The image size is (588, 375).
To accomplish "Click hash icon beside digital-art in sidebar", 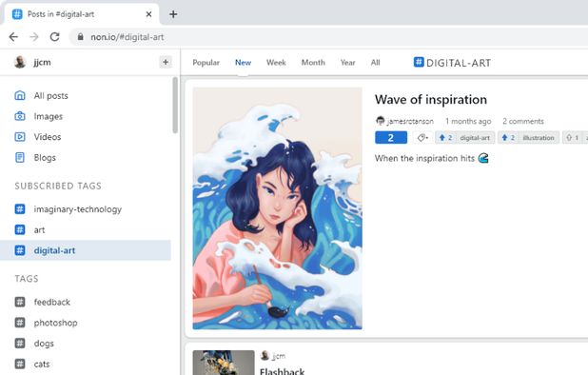I will pyautogui.click(x=20, y=250).
